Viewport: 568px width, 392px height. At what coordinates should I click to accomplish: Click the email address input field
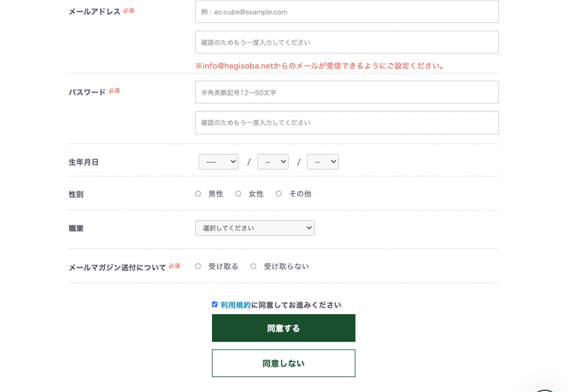point(347,12)
